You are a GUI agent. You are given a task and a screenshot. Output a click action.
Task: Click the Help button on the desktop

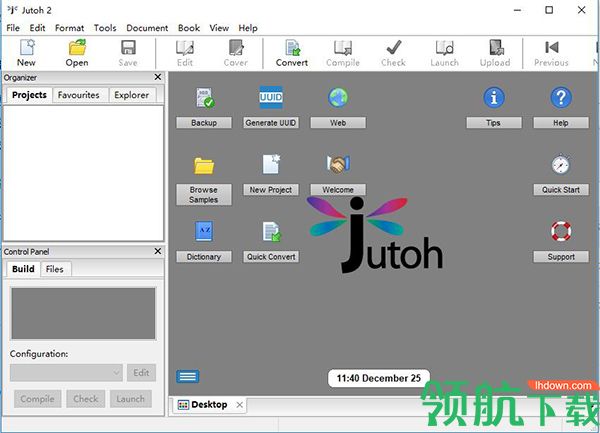[561, 123]
